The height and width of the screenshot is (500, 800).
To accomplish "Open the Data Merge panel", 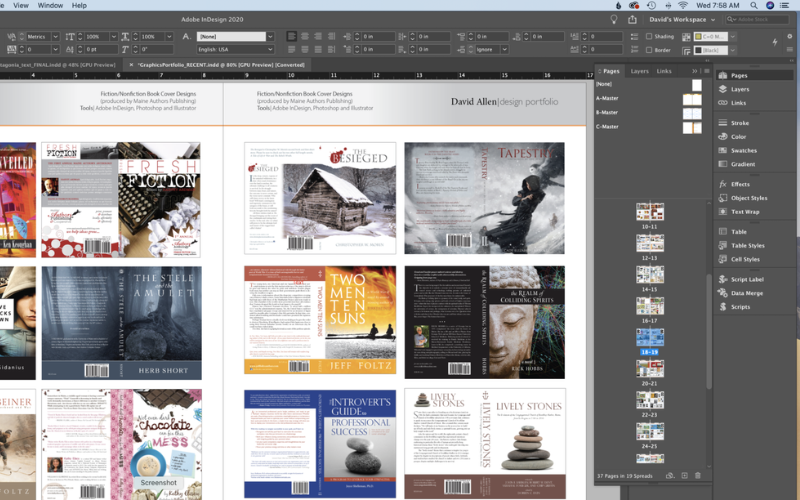I will [746, 293].
